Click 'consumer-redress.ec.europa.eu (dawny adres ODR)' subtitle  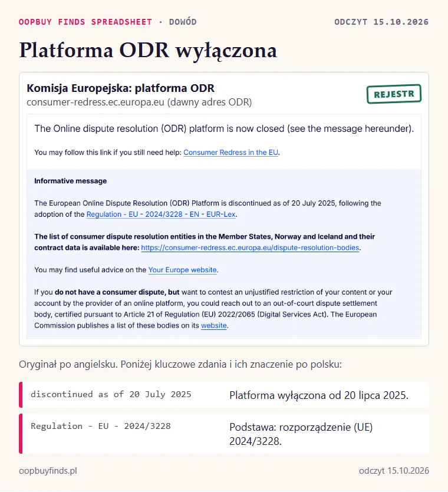click(139, 103)
